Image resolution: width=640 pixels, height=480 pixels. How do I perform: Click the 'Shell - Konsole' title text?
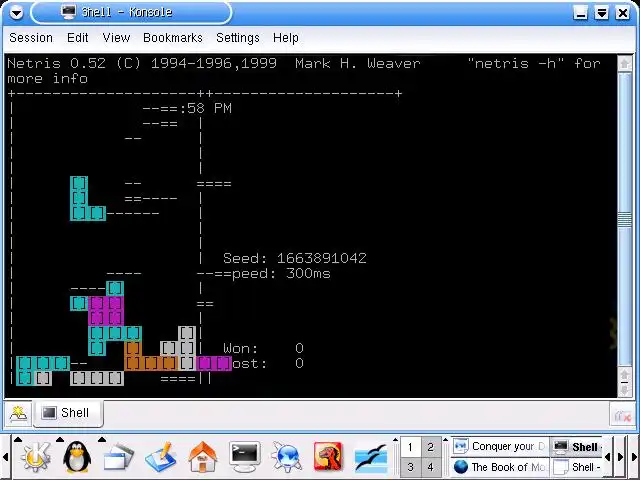127,12
